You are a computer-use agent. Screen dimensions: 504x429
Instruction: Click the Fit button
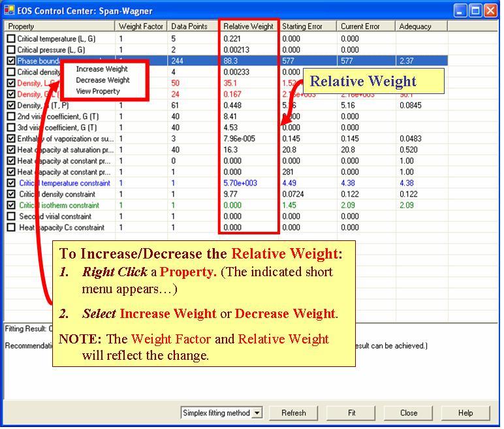pyautogui.click(x=351, y=413)
